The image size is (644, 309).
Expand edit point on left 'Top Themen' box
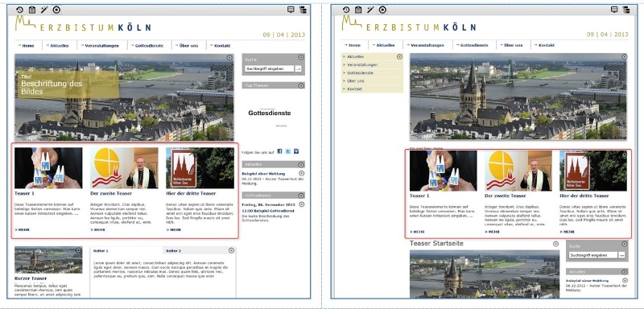(x=301, y=85)
